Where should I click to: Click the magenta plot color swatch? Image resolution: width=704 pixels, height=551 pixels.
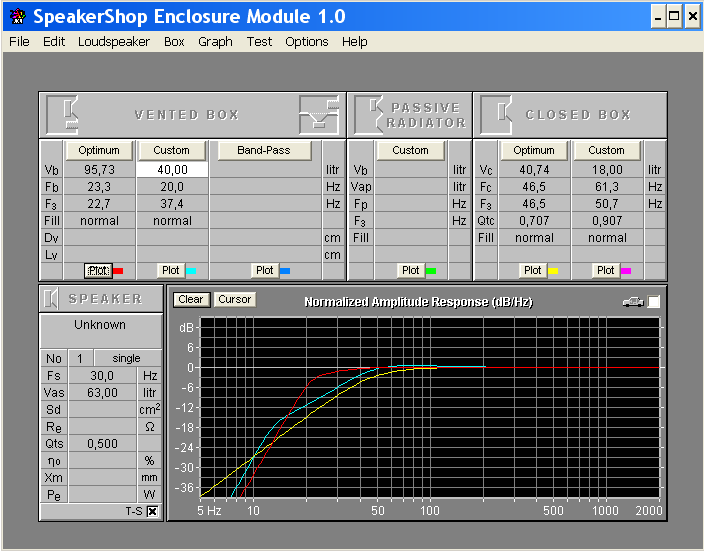(626, 271)
